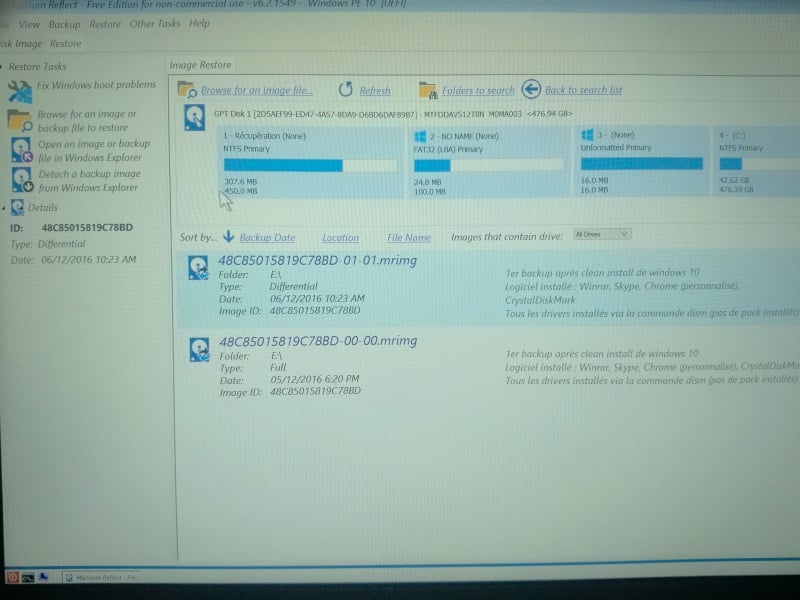Sort images by Location

coord(340,238)
